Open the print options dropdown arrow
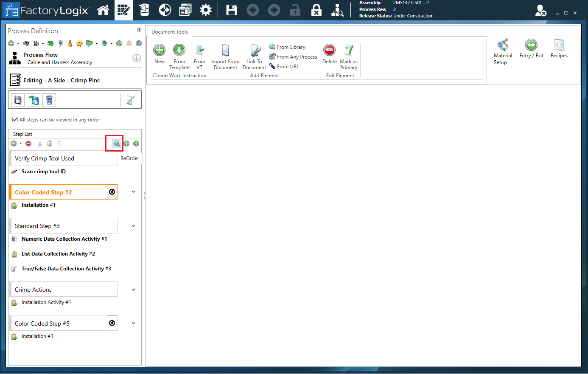 (42, 43)
